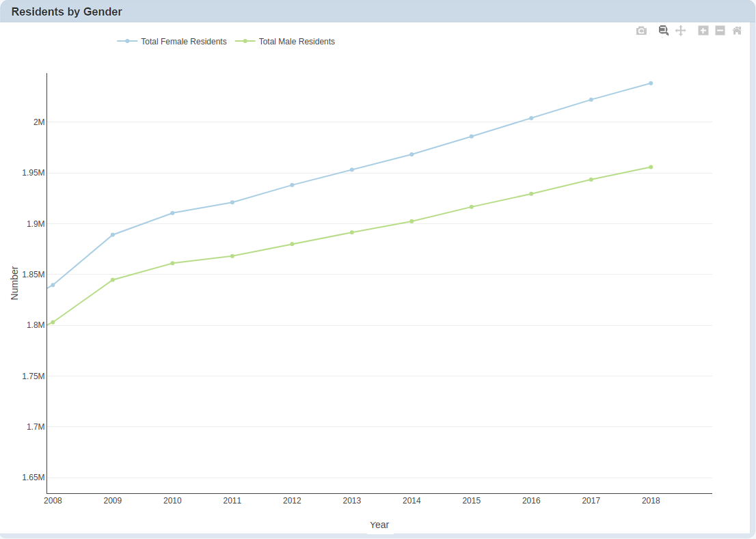Click the blue legend line marker
Viewport: 756px width, 539px height.
[127, 42]
